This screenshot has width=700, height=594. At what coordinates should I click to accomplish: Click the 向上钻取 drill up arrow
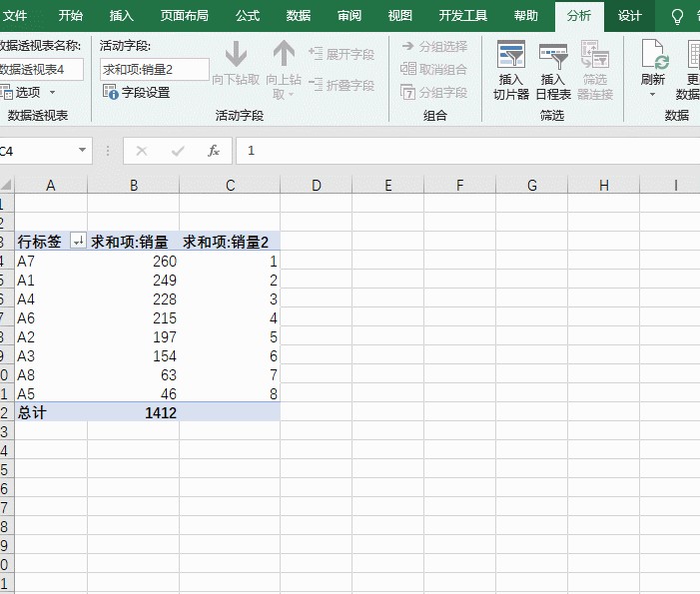click(284, 69)
